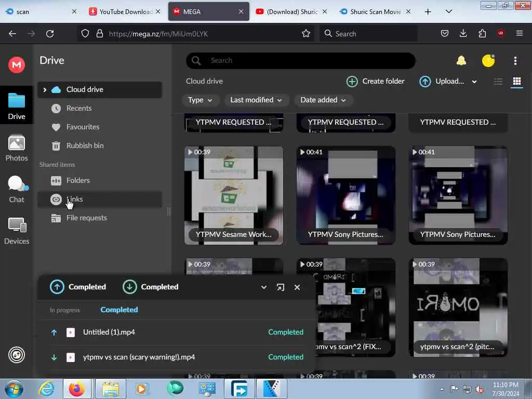Screen dimensions: 532x399
Task: Open the Windows Start menu
Action: [x=14, y=389]
